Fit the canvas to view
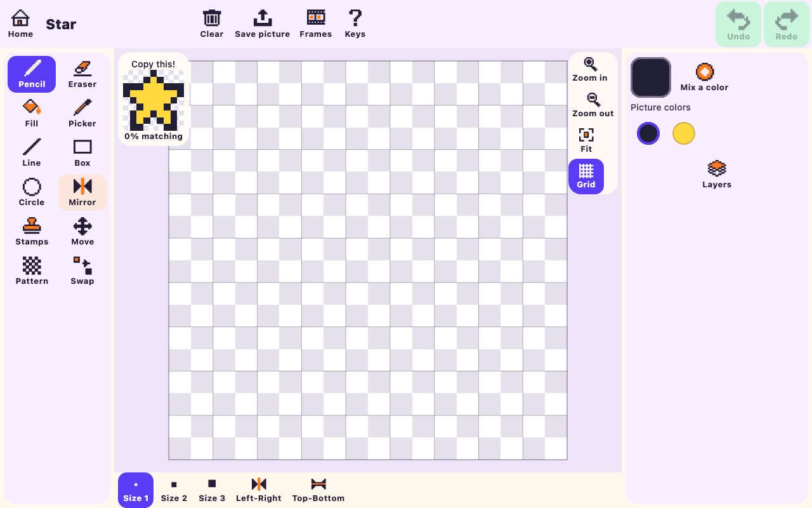 point(586,141)
